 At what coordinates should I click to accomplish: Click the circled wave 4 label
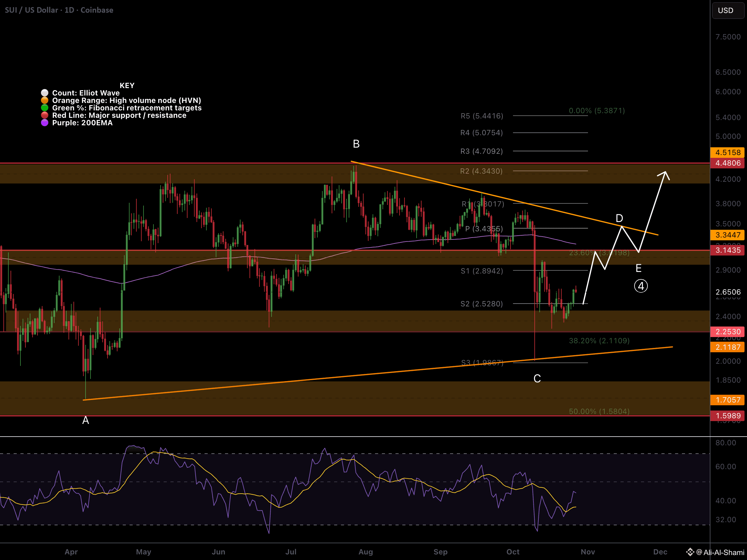coord(641,286)
